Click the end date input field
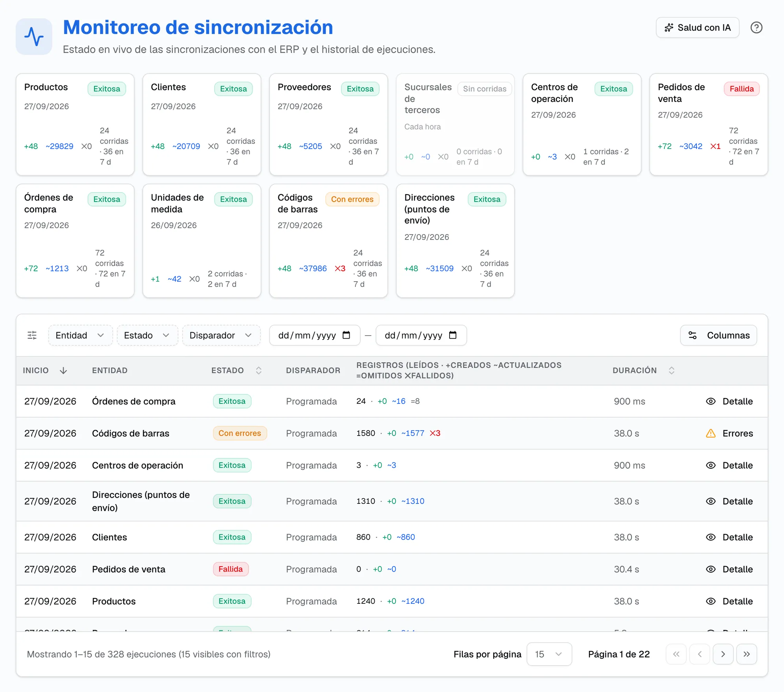Screen dimensions: 784x692 coord(421,335)
